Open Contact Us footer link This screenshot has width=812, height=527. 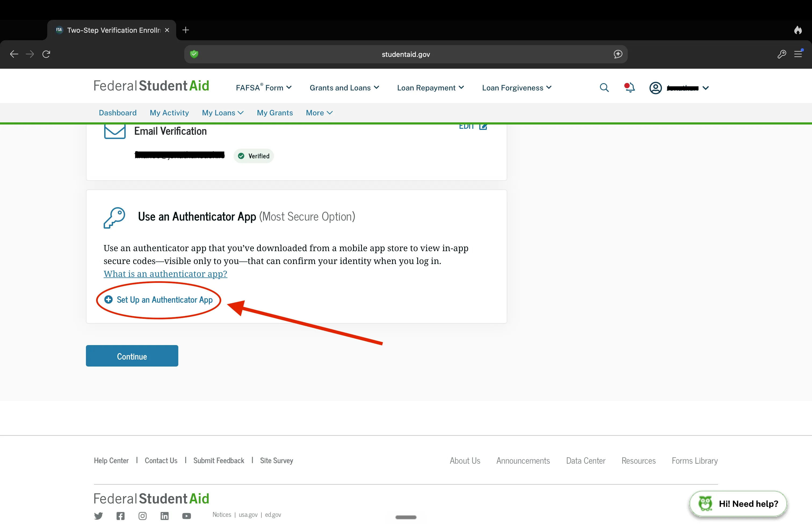(161, 460)
